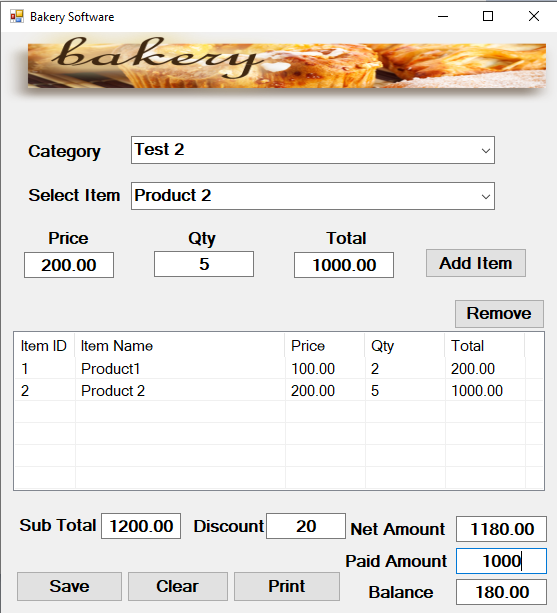Expand the Category dropdown arrow

[486, 151]
